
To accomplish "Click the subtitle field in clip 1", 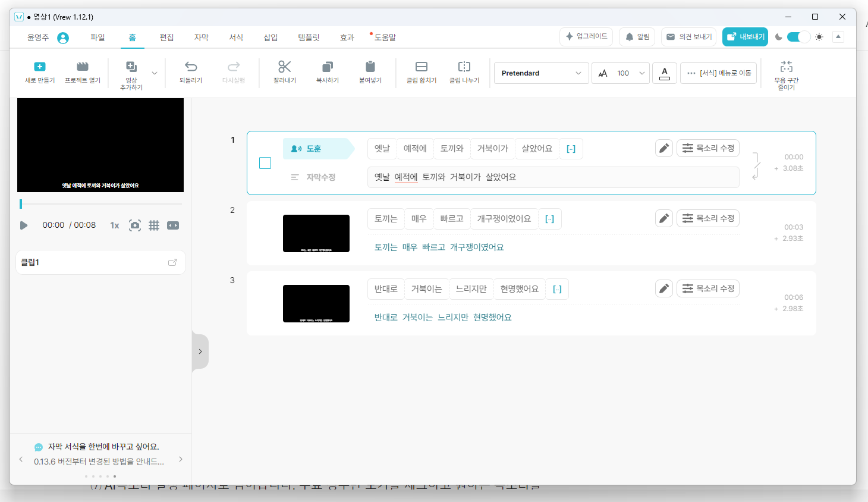I will pyautogui.click(x=553, y=177).
